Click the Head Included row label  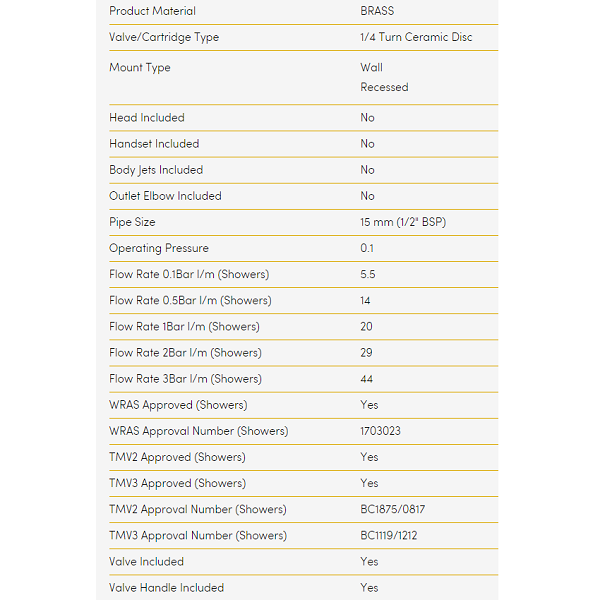pyautogui.click(x=147, y=118)
